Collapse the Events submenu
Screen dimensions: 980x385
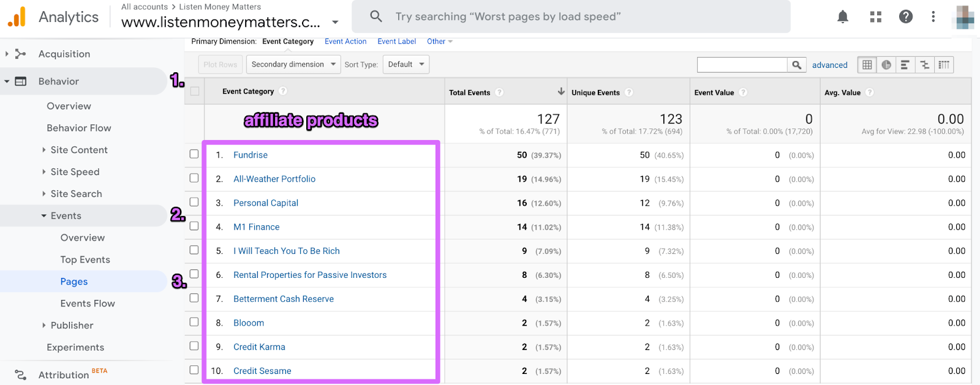click(x=44, y=216)
